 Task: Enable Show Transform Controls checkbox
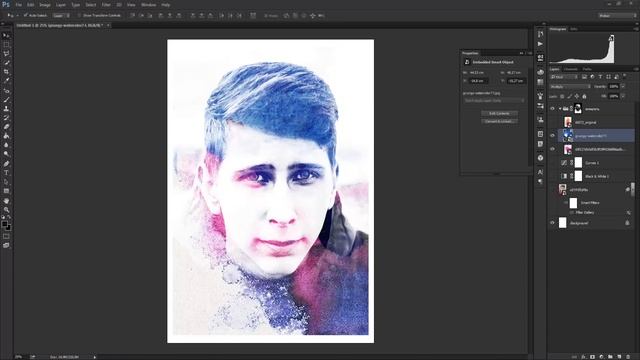coord(79,16)
